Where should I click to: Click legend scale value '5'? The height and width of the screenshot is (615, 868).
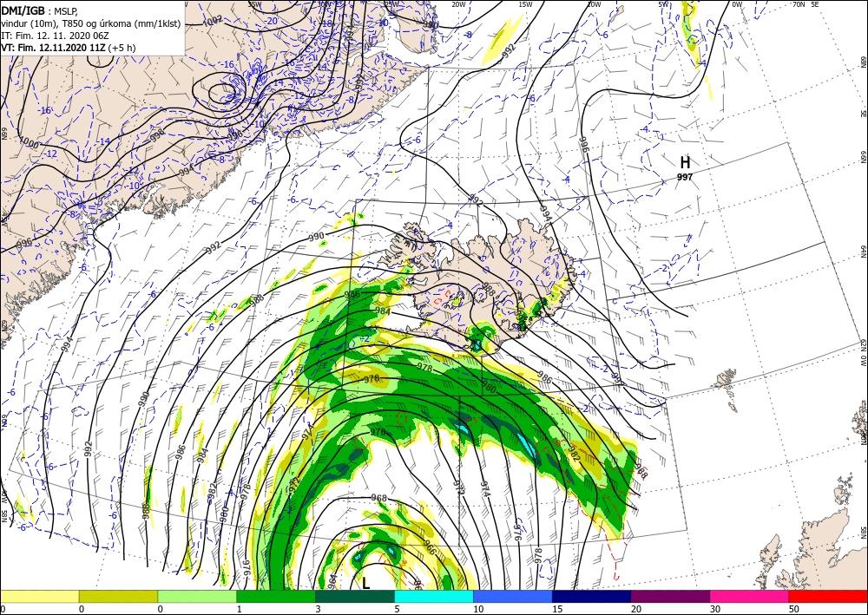[x=397, y=609]
